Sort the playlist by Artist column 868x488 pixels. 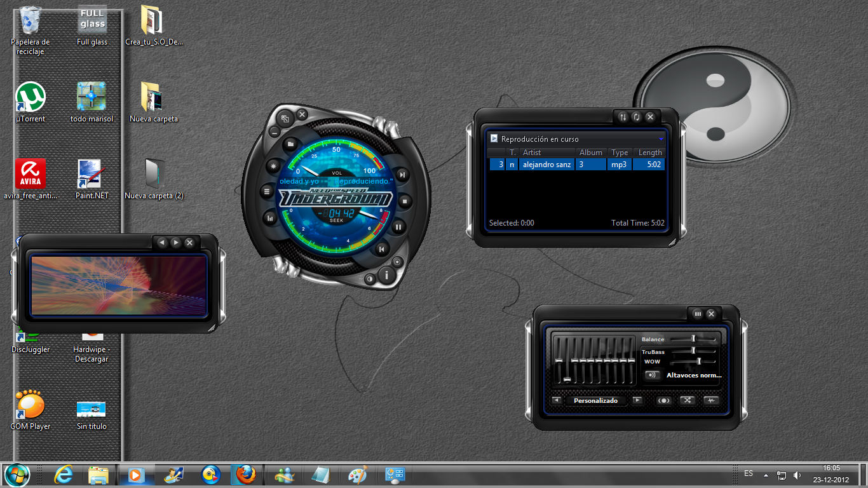[532, 152]
